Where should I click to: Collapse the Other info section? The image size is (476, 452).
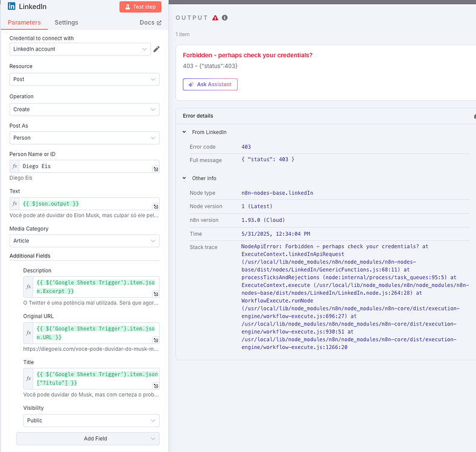tap(185, 178)
